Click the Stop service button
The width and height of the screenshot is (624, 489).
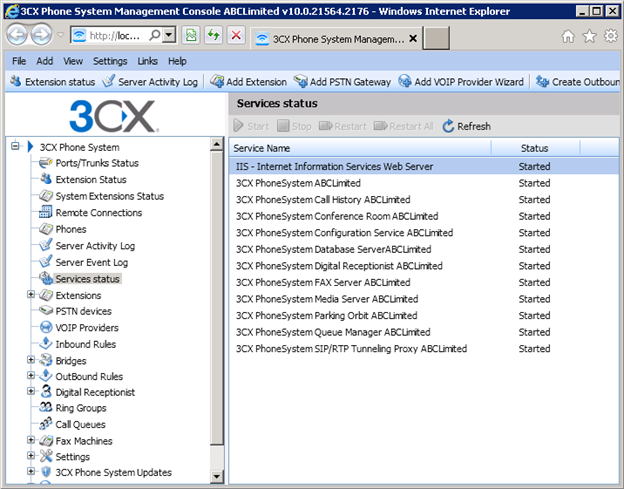click(x=294, y=126)
